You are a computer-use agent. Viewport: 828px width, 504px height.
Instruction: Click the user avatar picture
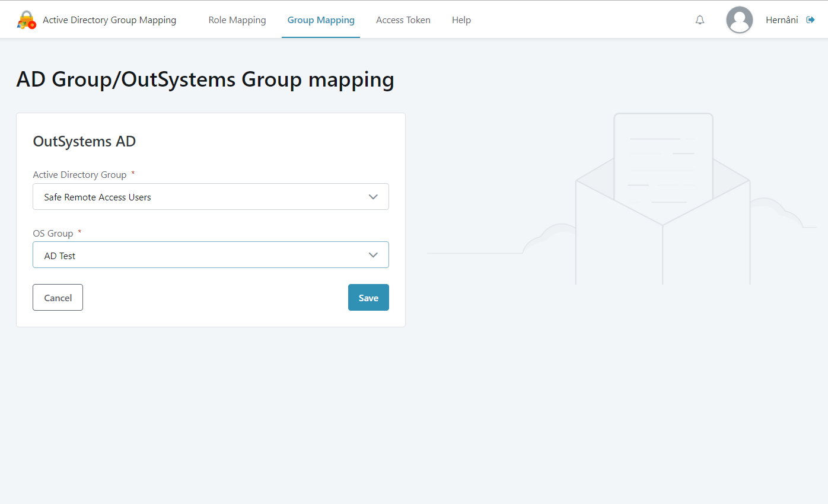(739, 20)
